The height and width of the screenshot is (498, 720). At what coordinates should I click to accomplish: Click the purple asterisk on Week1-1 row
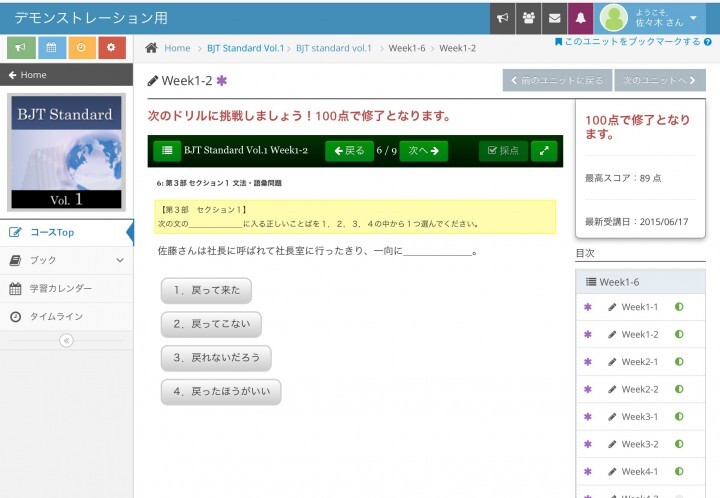(x=588, y=307)
